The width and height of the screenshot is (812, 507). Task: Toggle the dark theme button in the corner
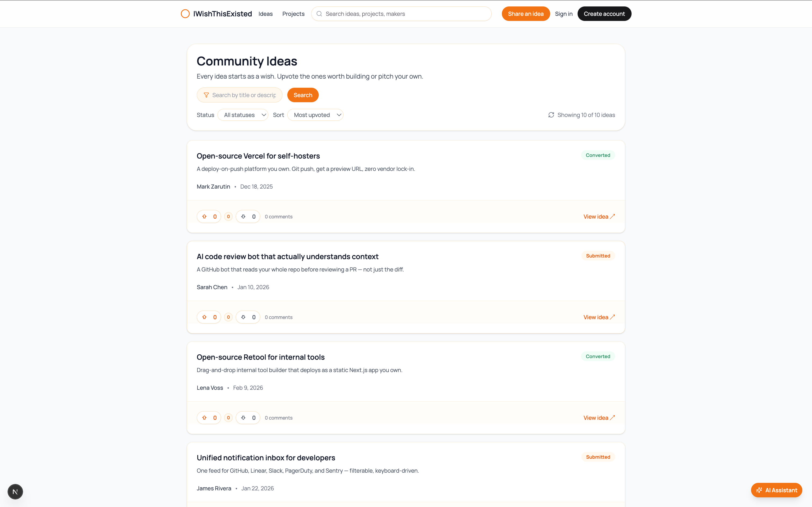point(15,491)
